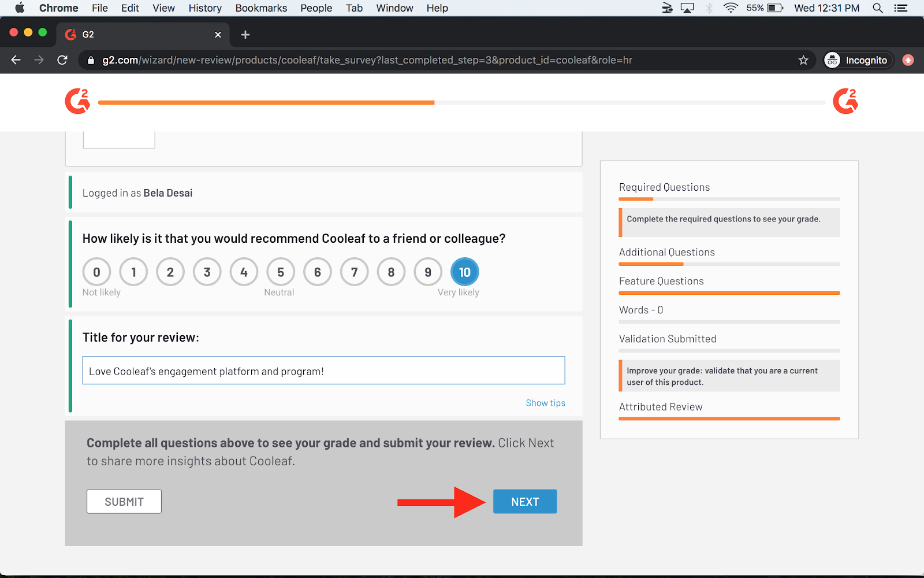Open a new tab with the plus icon
Viewport: 924px width, 578px height.
(245, 35)
